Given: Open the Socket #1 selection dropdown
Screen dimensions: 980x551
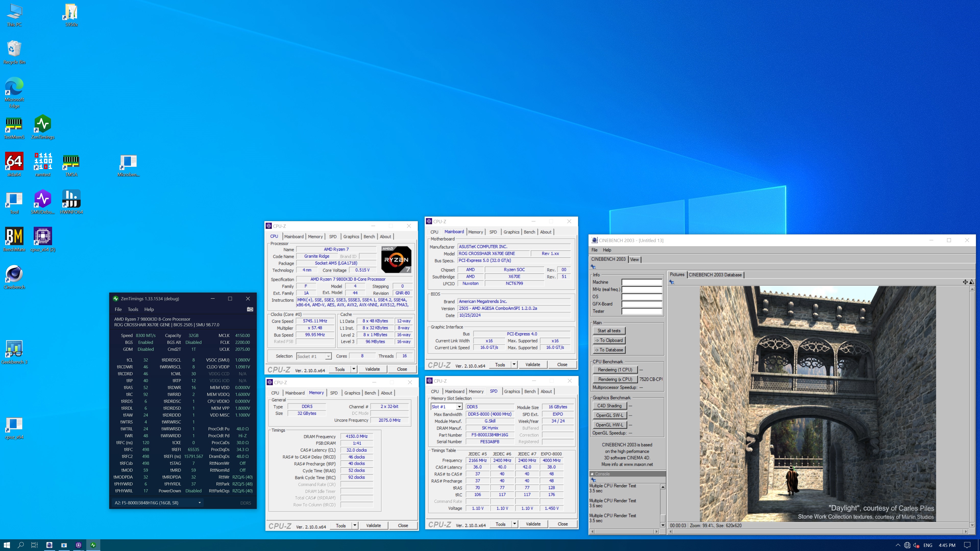Looking at the screenshot, I should point(314,356).
